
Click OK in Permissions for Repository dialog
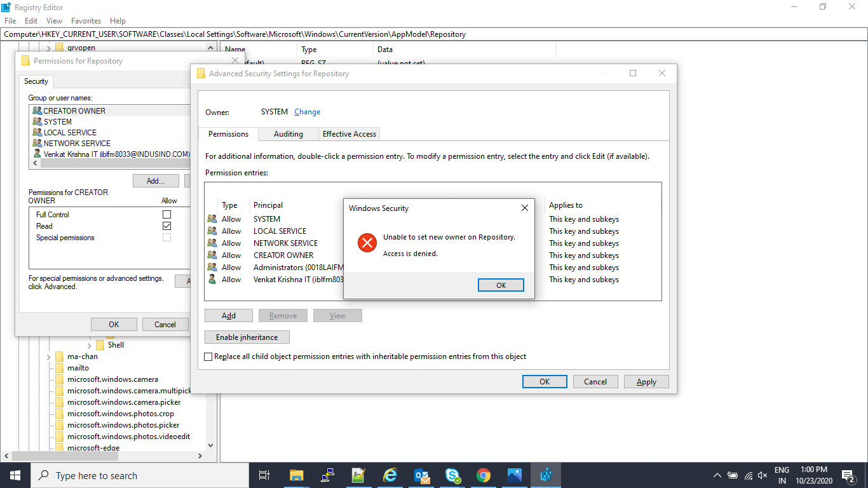pos(114,325)
